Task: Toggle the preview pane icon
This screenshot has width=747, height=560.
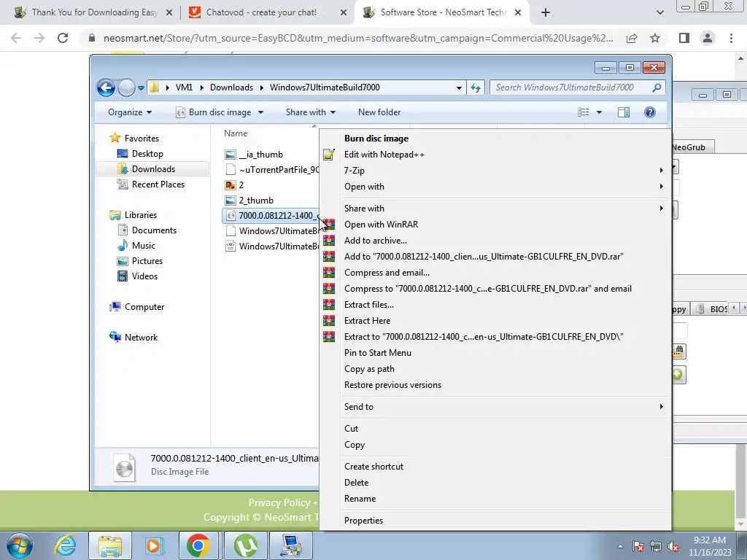Action: point(623,112)
